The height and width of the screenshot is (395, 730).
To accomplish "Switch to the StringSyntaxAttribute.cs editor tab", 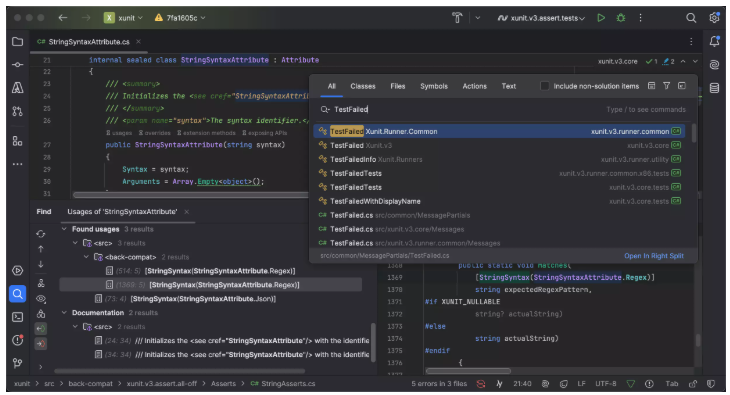I will tap(88, 42).
